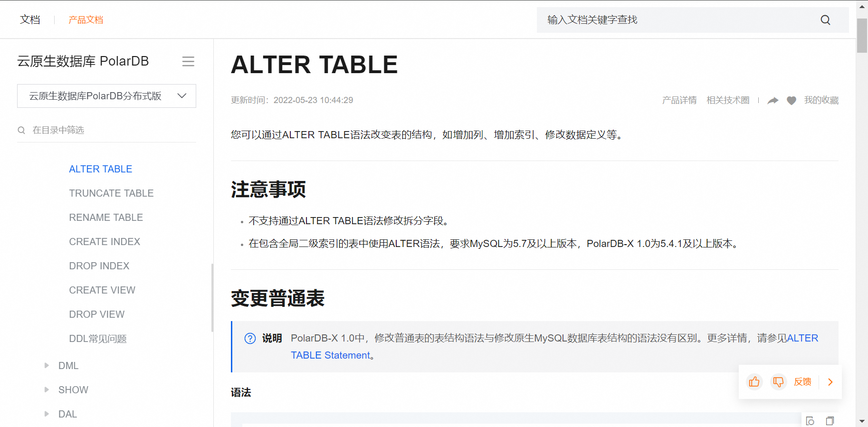Open the 产品文档 header tab
868x427 pixels.
[86, 20]
